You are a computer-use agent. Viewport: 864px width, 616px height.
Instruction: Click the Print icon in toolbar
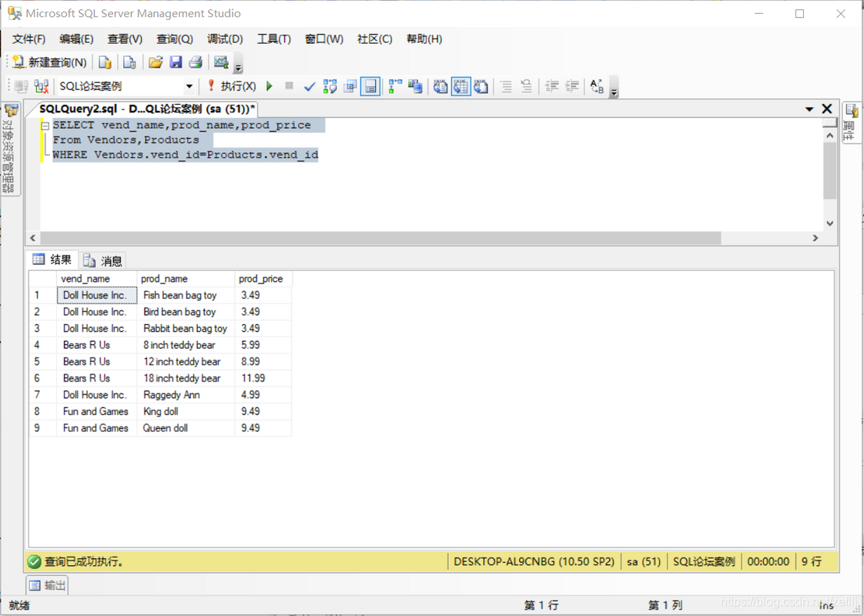[x=196, y=62]
